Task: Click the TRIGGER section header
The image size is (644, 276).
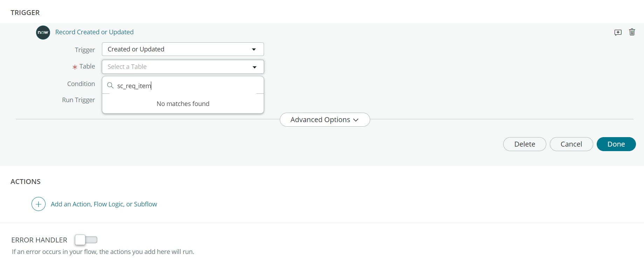Action: tap(25, 13)
